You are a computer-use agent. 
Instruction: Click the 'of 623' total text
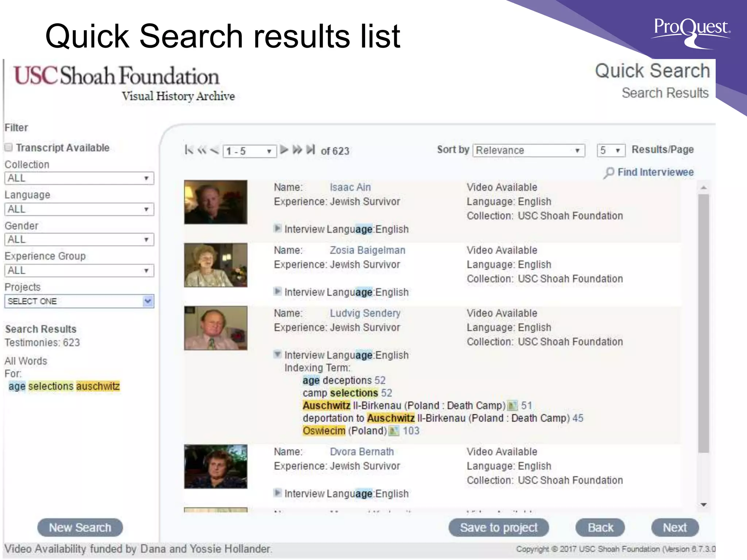coord(335,151)
